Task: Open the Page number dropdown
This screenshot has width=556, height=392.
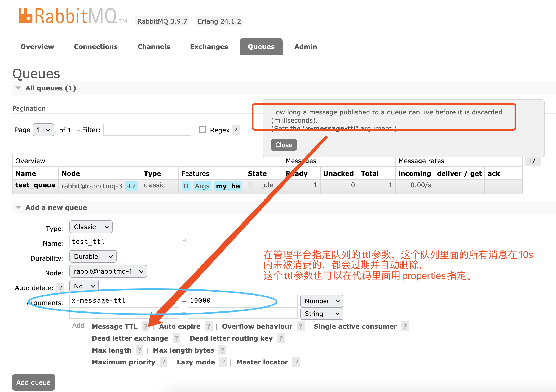Action: pos(43,130)
